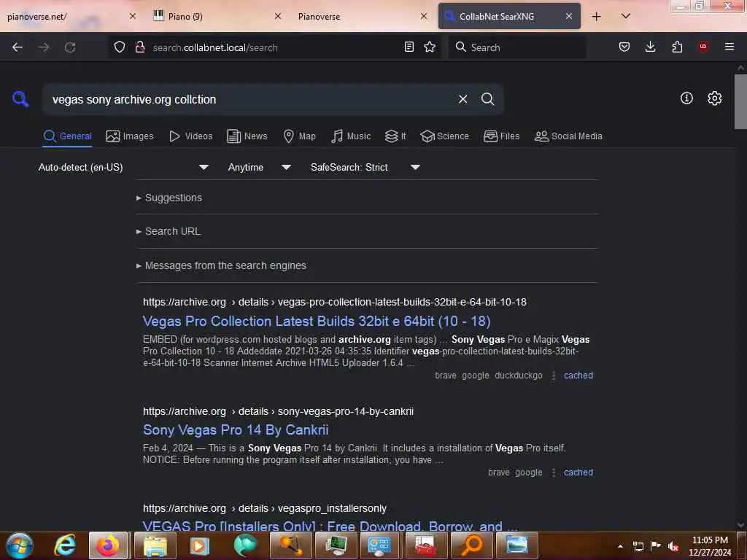The width and height of the screenshot is (747, 560).
Task: Open the Auto-detect (en-US) language dropdown
Action: (x=123, y=167)
